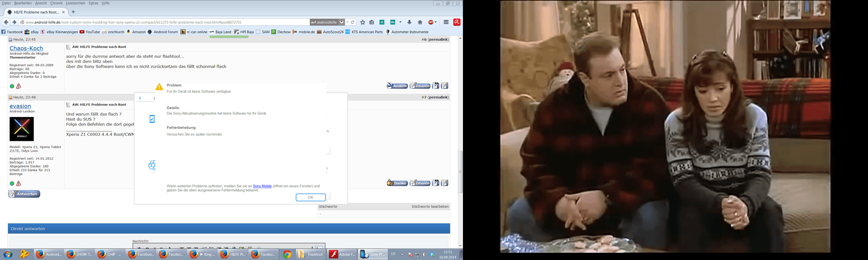Open AutoScout24 bookmark
The height and width of the screenshot is (260, 868).
pyautogui.click(x=330, y=32)
